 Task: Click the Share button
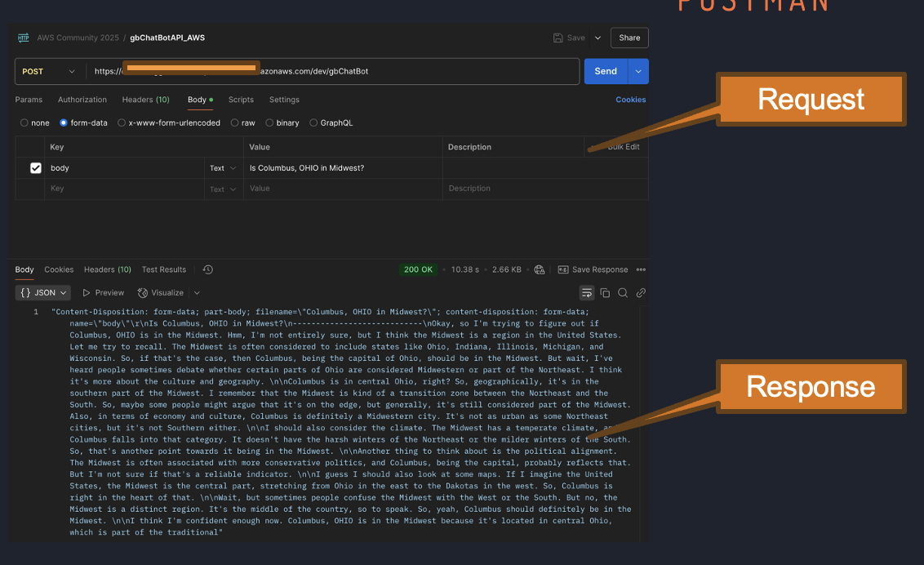pyautogui.click(x=629, y=38)
